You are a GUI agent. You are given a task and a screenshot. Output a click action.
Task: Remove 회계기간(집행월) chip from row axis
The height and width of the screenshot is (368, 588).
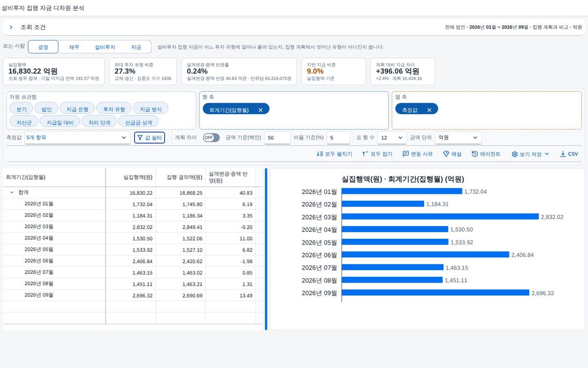tap(260, 110)
